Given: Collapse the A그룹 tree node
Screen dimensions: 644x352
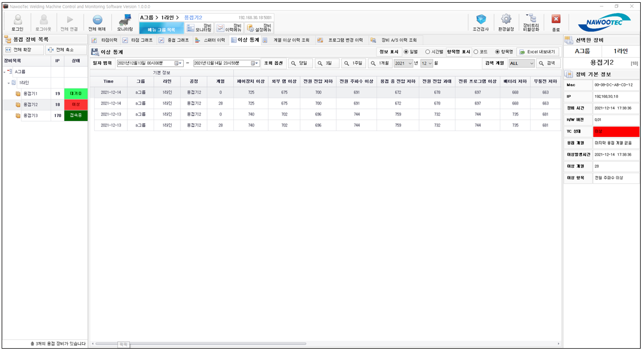Looking at the screenshot, I should tap(4, 71).
